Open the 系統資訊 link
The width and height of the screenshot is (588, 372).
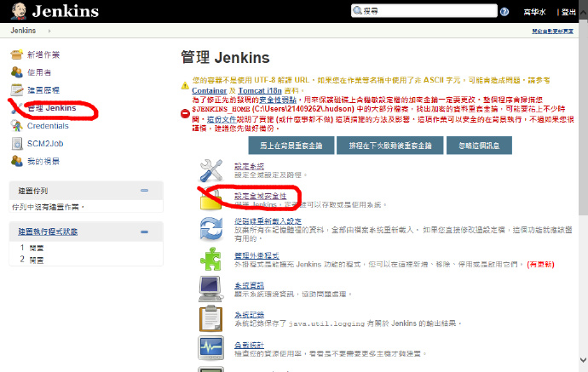coord(249,285)
